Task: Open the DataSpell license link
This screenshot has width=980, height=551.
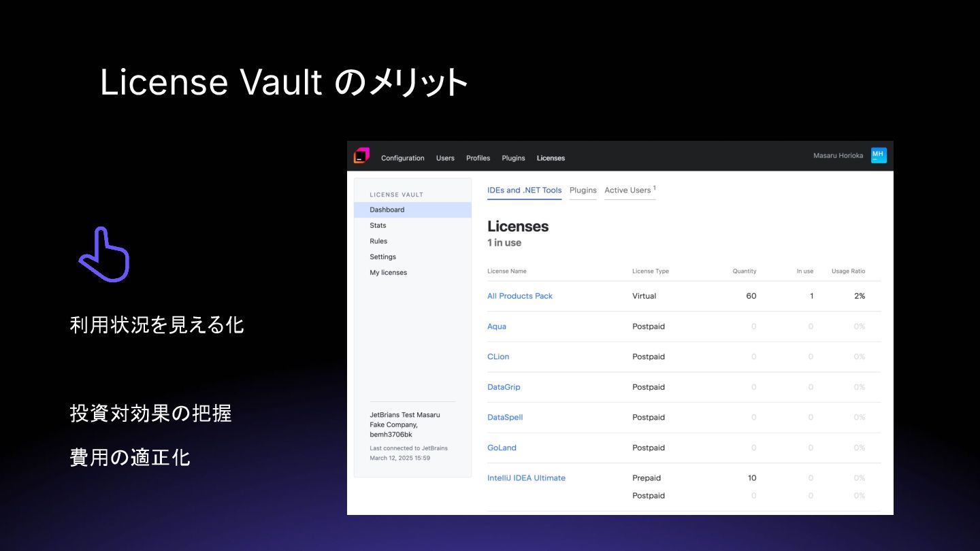Action: point(505,417)
